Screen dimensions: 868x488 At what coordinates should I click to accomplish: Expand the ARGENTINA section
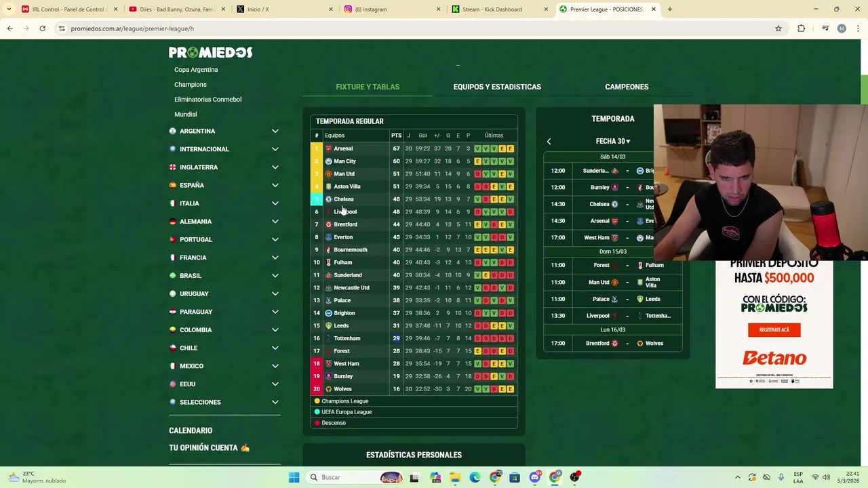point(224,131)
